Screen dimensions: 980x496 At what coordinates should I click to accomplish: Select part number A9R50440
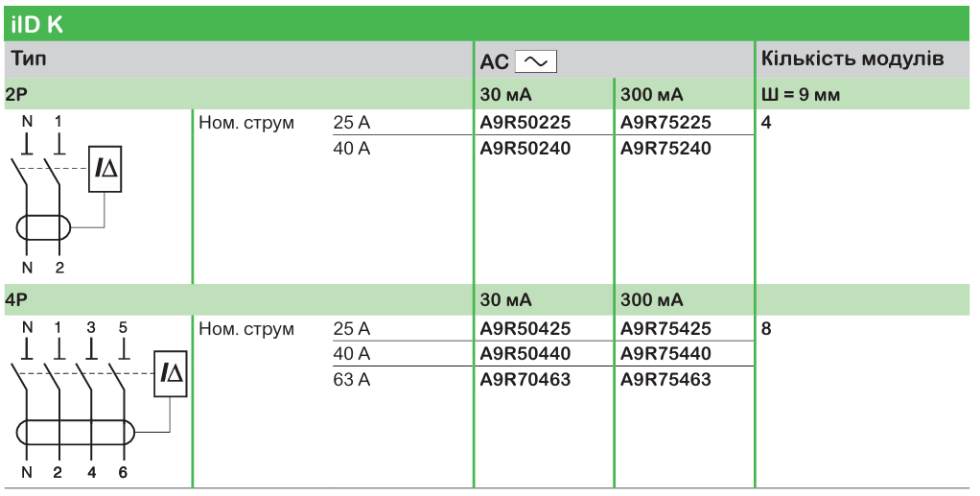pyautogui.click(x=525, y=354)
